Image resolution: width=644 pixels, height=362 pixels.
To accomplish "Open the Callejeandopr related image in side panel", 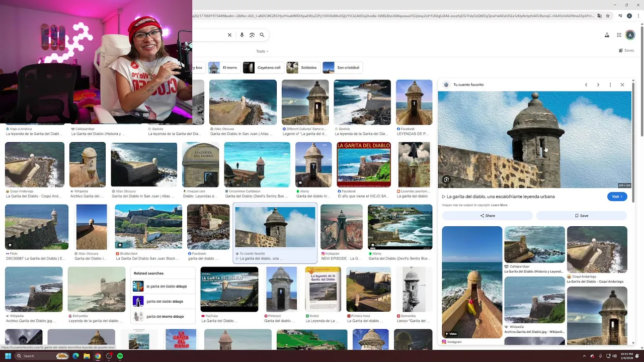I will pyautogui.click(x=534, y=244).
